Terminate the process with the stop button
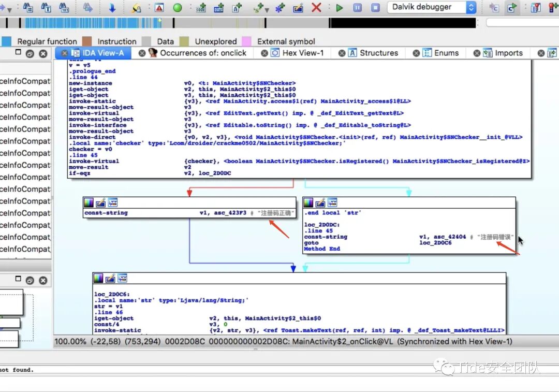 pyautogui.click(x=375, y=7)
